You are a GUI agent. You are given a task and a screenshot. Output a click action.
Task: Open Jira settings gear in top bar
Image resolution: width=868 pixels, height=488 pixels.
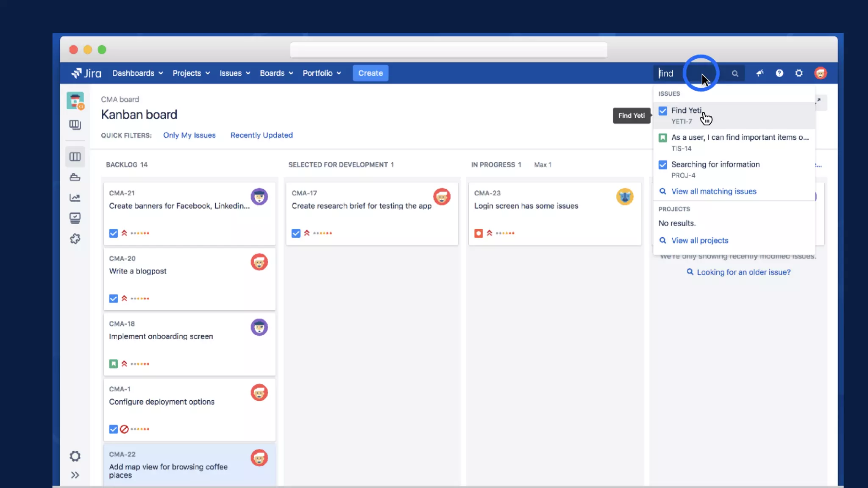(x=799, y=73)
